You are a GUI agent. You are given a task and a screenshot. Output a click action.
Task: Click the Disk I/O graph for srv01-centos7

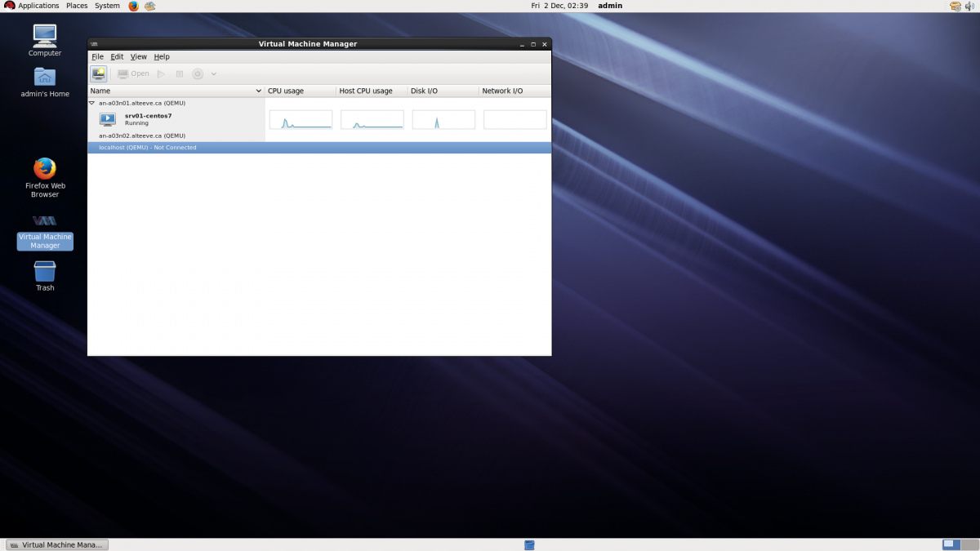(443, 120)
